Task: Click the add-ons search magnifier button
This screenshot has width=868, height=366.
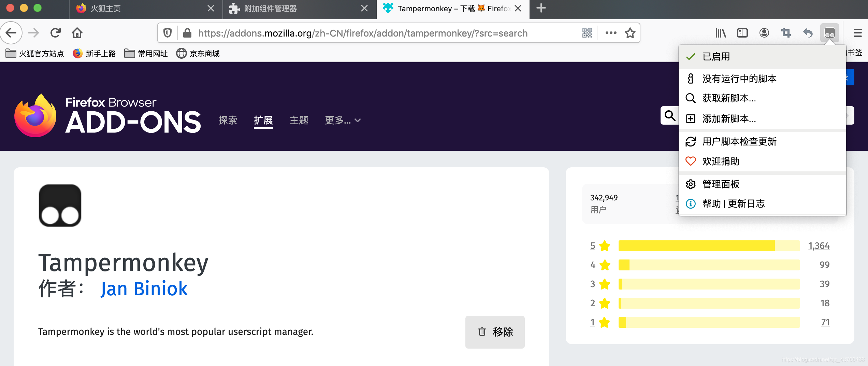Action: pos(670,116)
